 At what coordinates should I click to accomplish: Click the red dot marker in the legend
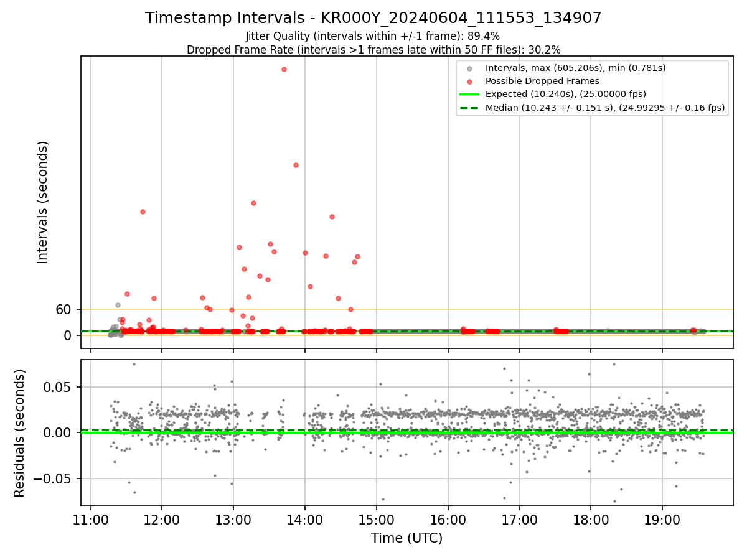click(x=469, y=81)
